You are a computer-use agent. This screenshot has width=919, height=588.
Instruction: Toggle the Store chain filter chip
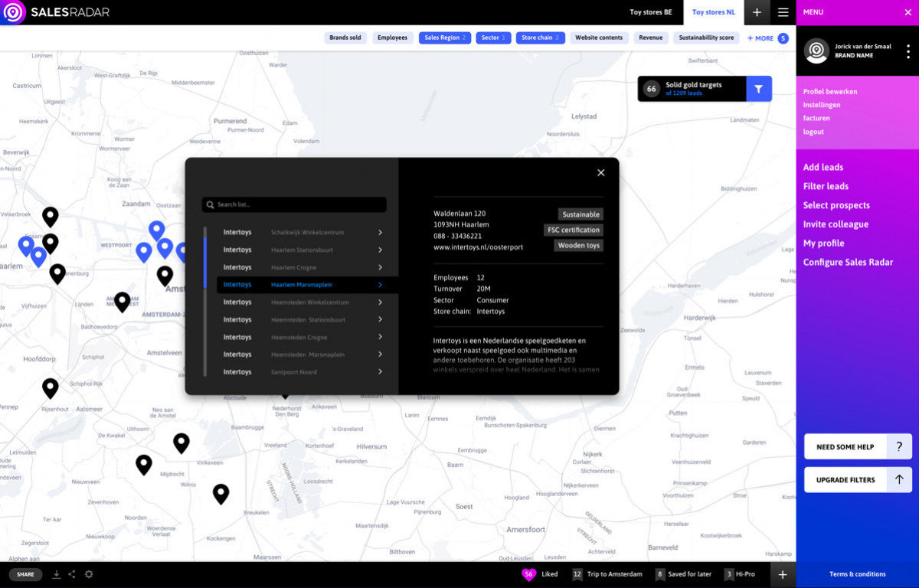(x=541, y=38)
